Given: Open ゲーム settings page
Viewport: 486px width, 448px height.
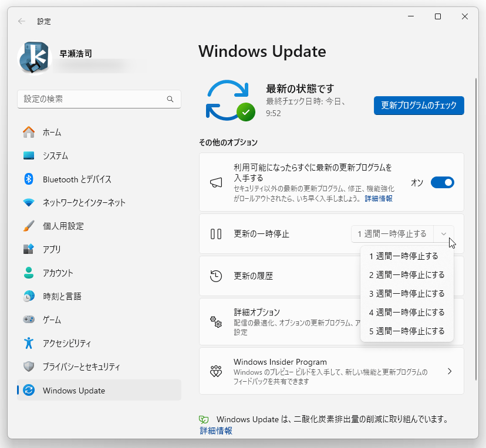Looking at the screenshot, I should [x=99, y=320].
